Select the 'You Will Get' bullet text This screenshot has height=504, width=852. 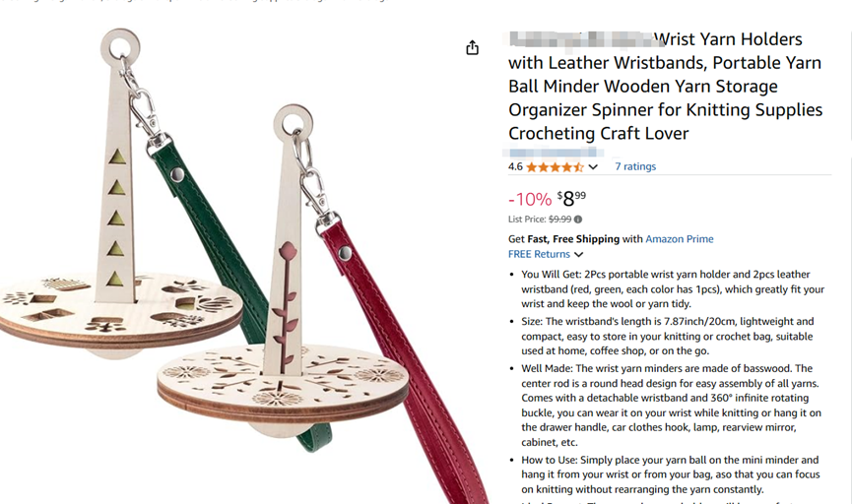[x=673, y=289]
